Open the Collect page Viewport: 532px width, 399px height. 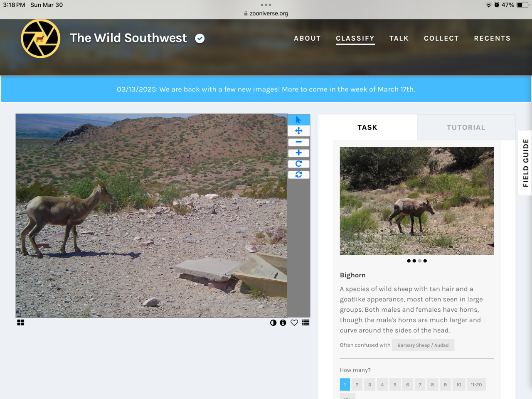(441, 38)
